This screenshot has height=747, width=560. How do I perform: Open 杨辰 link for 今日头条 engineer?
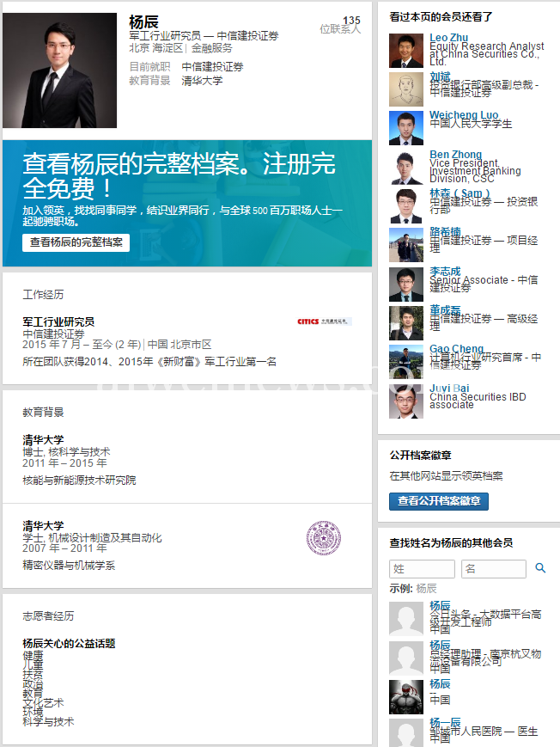coord(440,605)
